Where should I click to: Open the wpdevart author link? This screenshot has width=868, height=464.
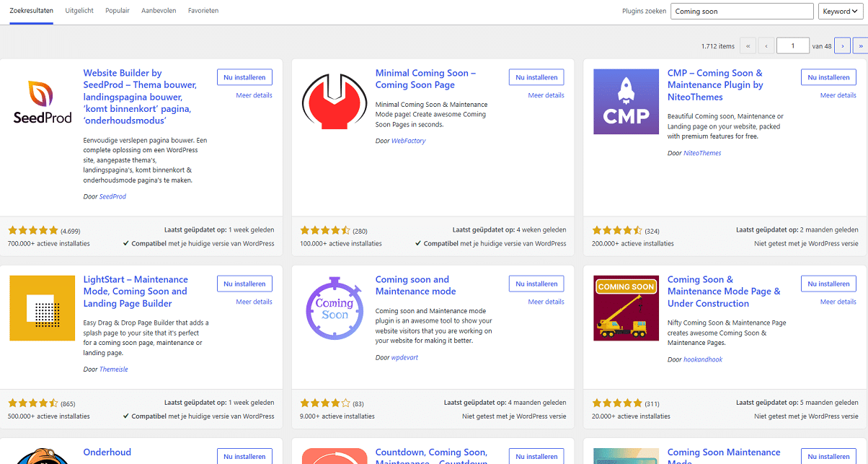point(404,357)
